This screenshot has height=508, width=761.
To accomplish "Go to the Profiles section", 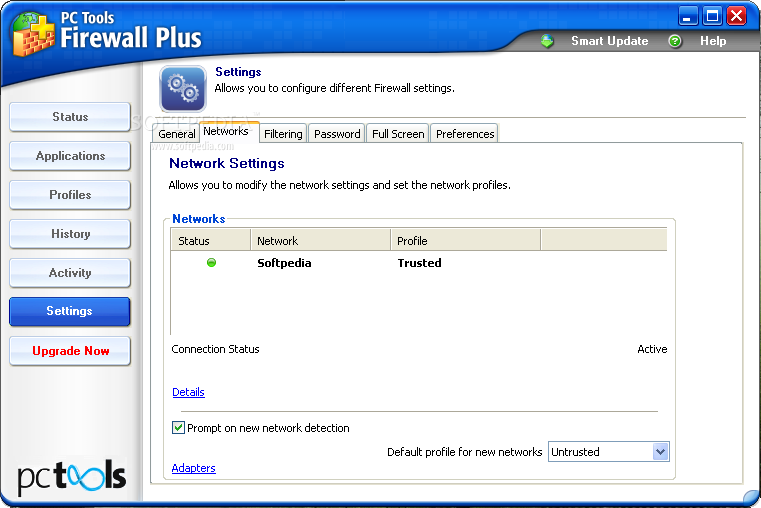I will (x=70, y=195).
